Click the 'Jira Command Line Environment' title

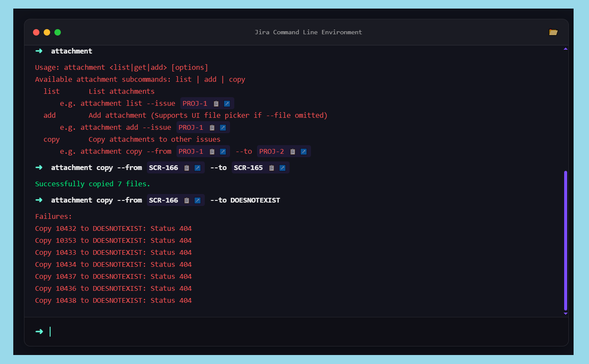(x=308, y=32)
